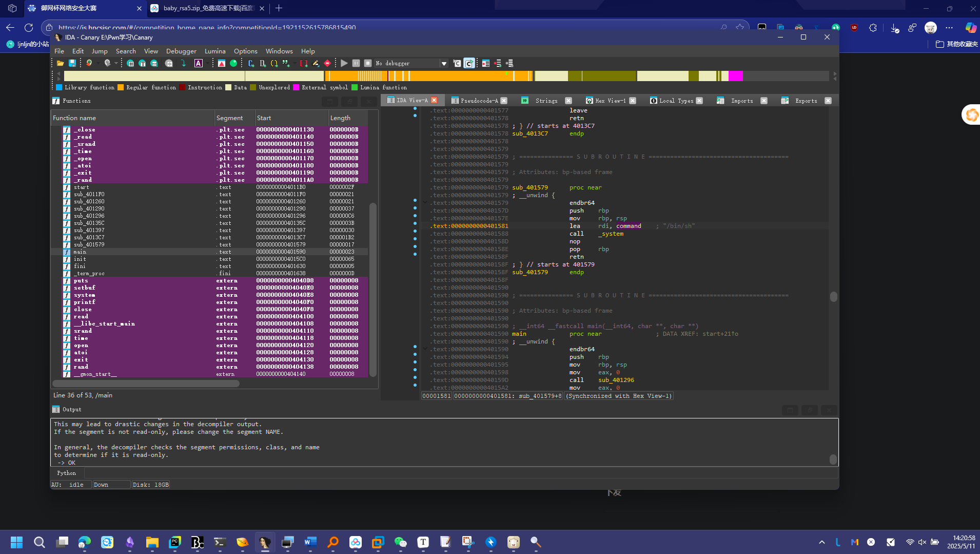Open the jump forward history dropdown arrow
Viewport: 980px width, 554px height.
click(116, 63)
